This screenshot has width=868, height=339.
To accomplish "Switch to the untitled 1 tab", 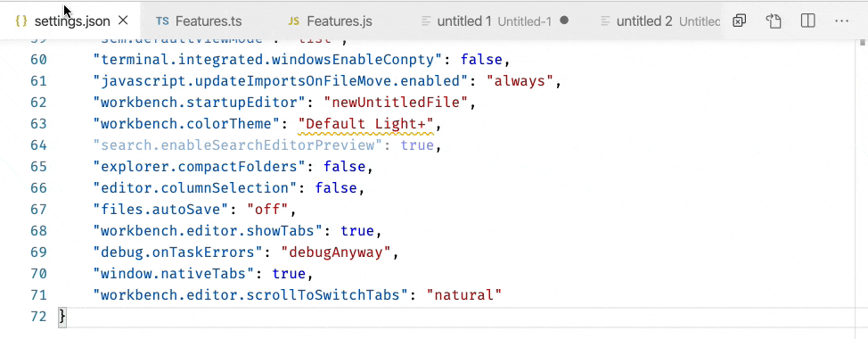I will pos(495,21).
